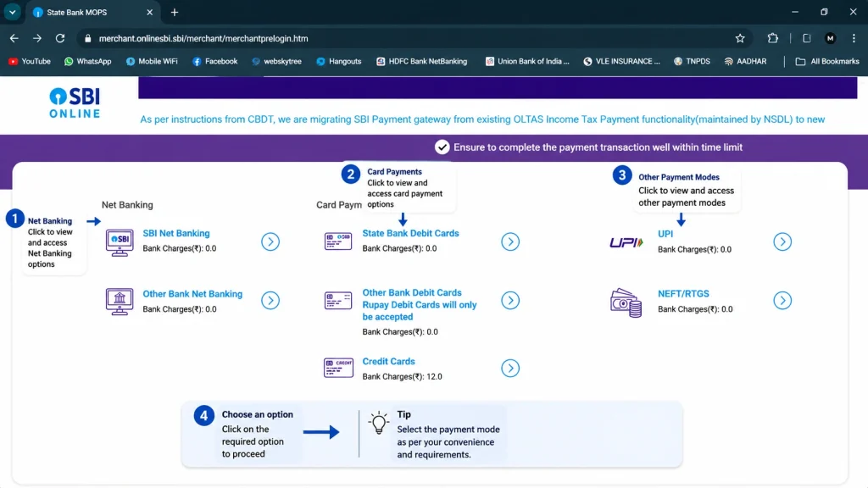This screenshot has width=868, height=488.
Task: Open YouTube bookmark
Action: tap(30, 61)
